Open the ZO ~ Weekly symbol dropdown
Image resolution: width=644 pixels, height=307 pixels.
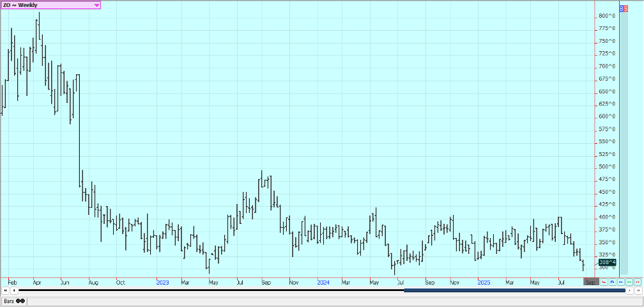[x=50, y=5]
